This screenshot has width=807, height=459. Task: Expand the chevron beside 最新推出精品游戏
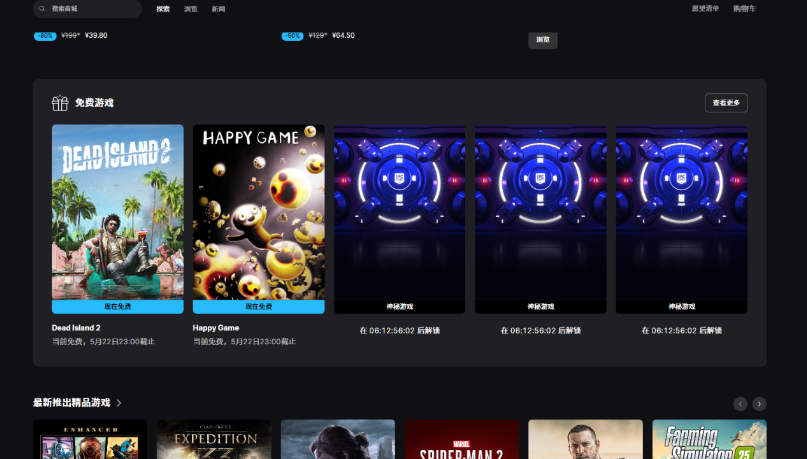(119, 403)
